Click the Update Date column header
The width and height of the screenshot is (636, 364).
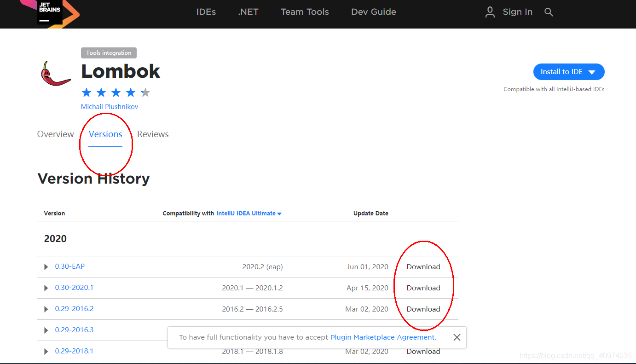point(371,214)
